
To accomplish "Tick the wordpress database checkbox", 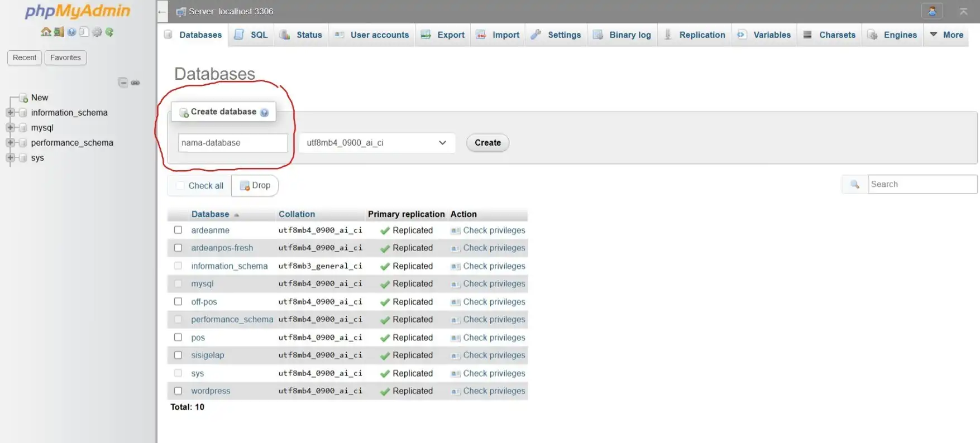I will pos(178,391).
